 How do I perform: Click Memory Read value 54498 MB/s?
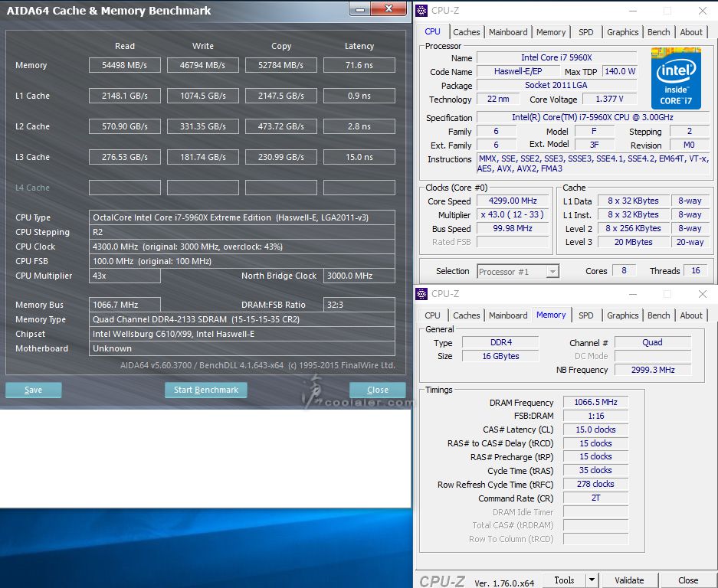(x=125, y=65)
